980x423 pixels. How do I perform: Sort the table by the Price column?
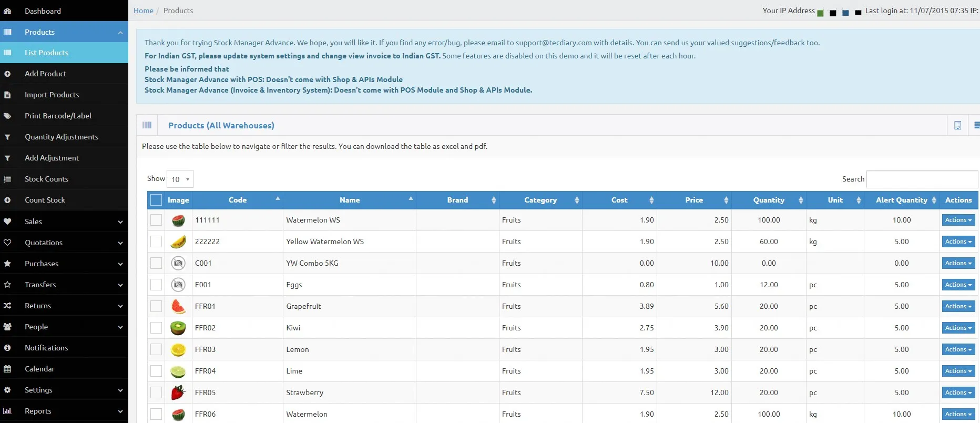click(x=694, y=200)
